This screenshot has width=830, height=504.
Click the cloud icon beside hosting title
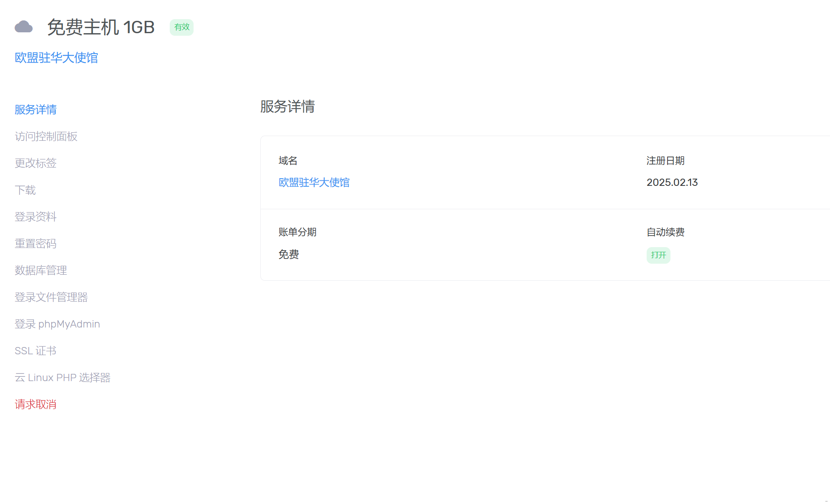click(x=23, y=27)
